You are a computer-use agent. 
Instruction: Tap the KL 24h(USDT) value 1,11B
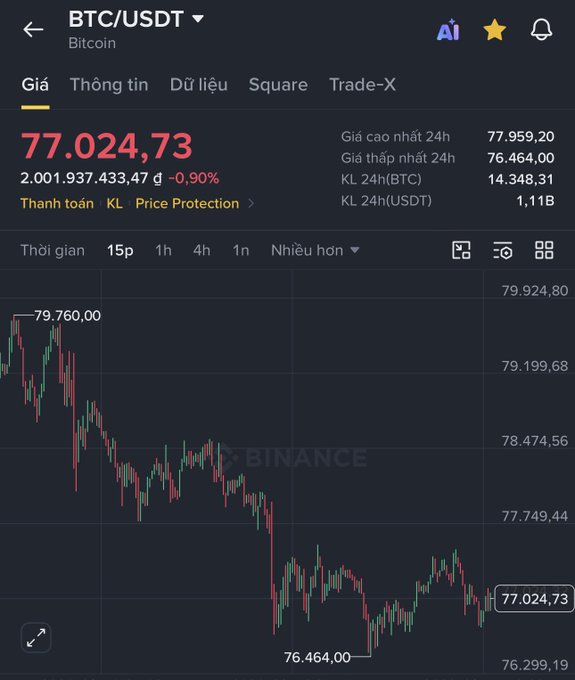[x=535, y=201]
